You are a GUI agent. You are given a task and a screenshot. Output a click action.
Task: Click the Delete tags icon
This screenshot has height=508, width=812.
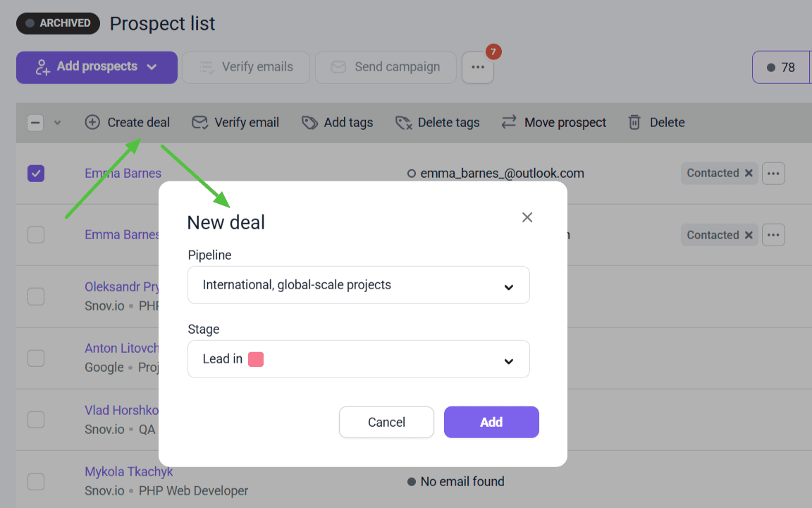403,123
